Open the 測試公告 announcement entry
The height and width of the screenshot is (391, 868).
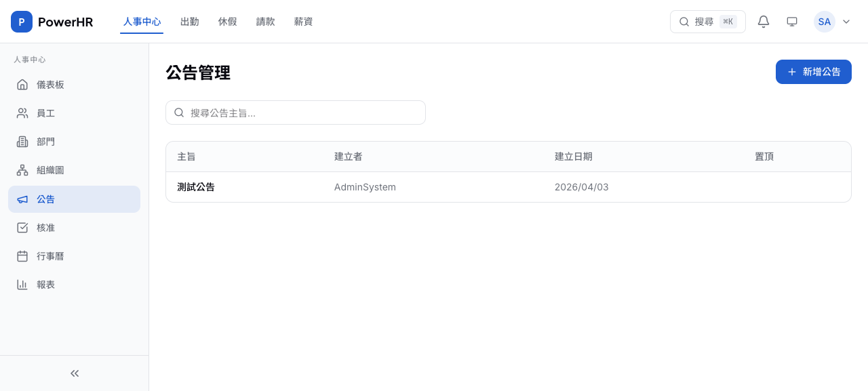[x=196, y=187]
